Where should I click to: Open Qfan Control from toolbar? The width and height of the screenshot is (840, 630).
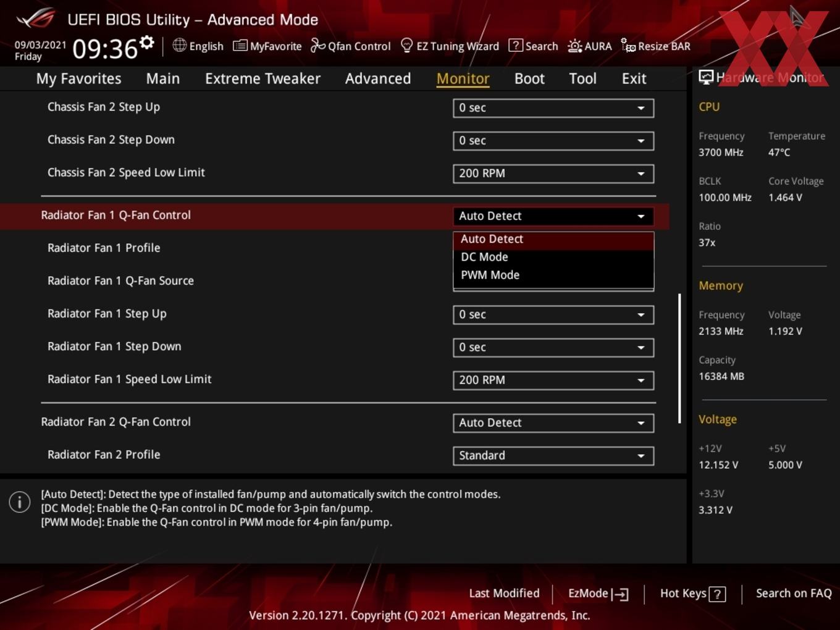pyautogui.click(x=350, y=46)
